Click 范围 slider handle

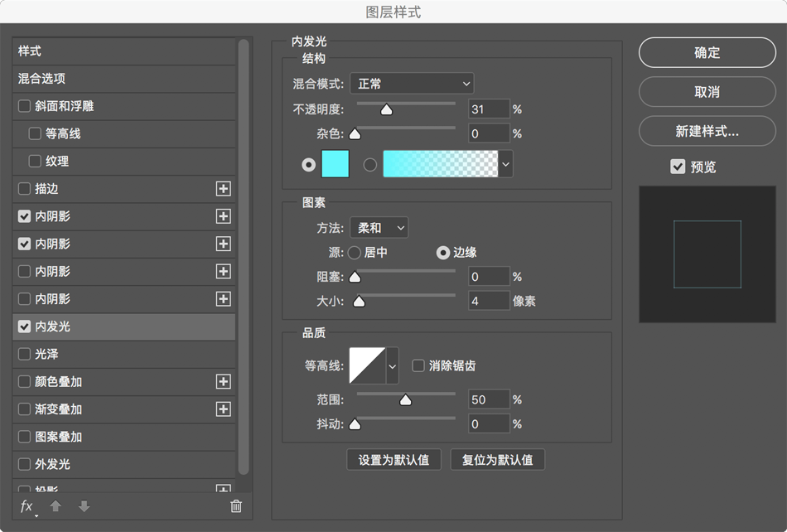pyautogui.click(x=406, y=400)
